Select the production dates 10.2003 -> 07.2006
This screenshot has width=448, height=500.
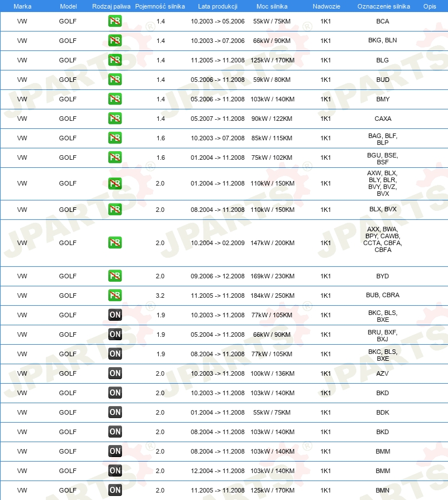(218, 41)
